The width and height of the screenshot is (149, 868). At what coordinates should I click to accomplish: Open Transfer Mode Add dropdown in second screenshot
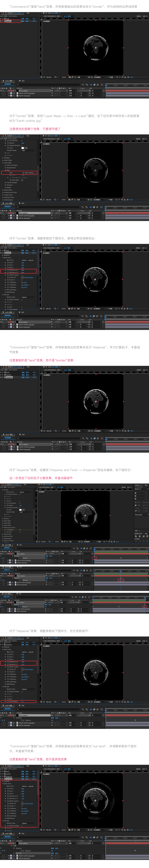[28, 150]
